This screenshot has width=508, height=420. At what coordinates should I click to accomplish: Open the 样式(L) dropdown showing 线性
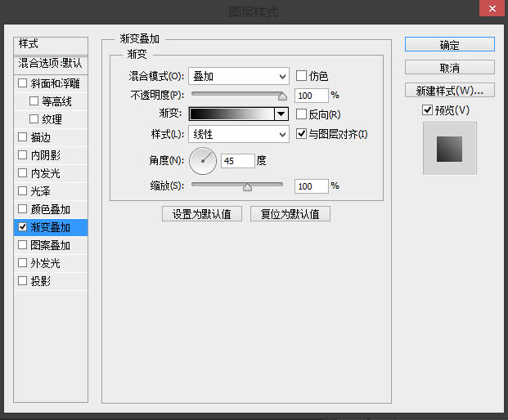pos(239,134)
